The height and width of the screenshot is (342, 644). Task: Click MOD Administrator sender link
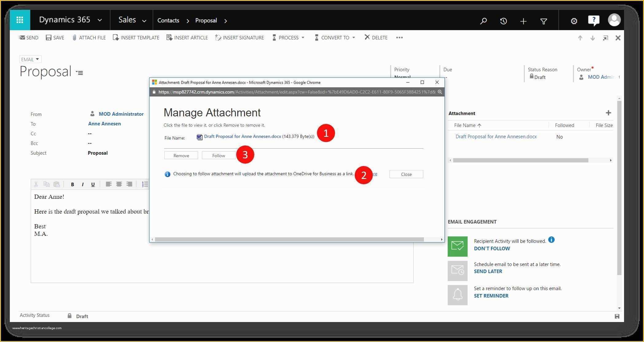pos(121,114)
